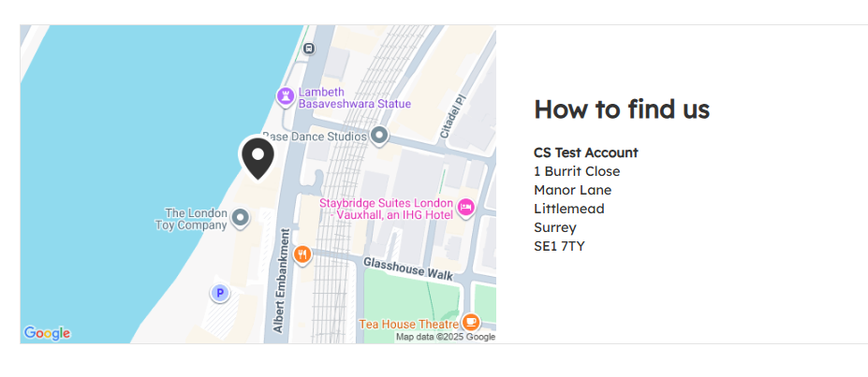Click the black location pin marker
This screenshot has height=377, width=868.
(257, 155)
